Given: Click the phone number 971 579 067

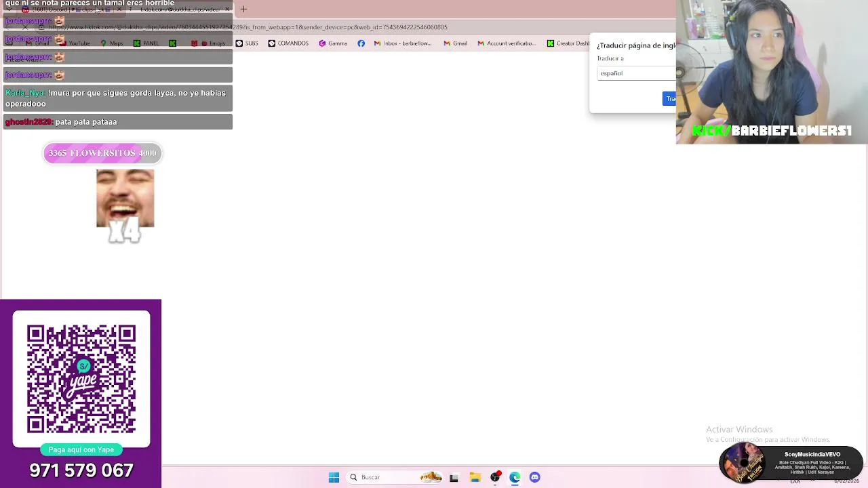Looking at the screenshot, I should coord(81,470).
